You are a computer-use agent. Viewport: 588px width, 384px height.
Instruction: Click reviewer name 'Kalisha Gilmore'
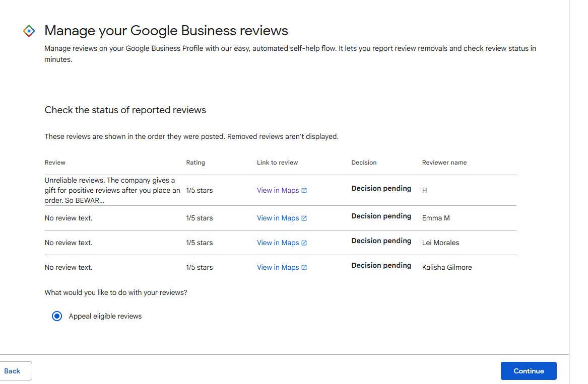tap(446, 267)
